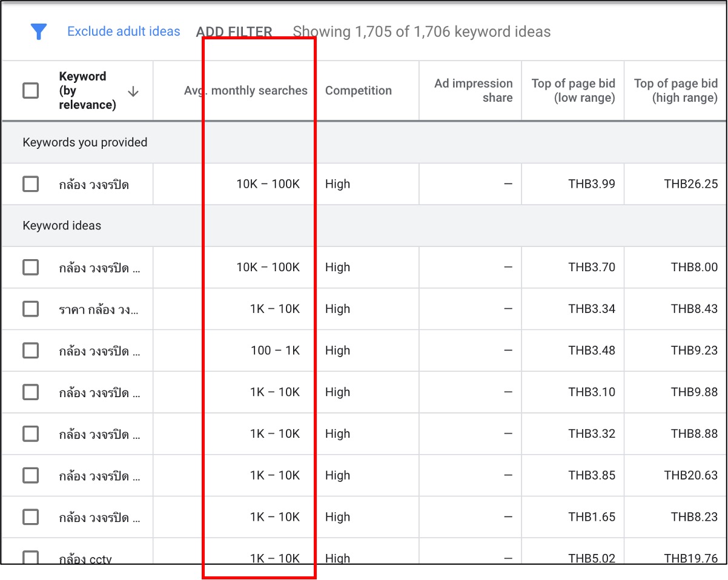Image resolution: width=728 pixels, height=580 pixels.
Task: Click the THB20.63 high bid value
Action: coord(691,475)
